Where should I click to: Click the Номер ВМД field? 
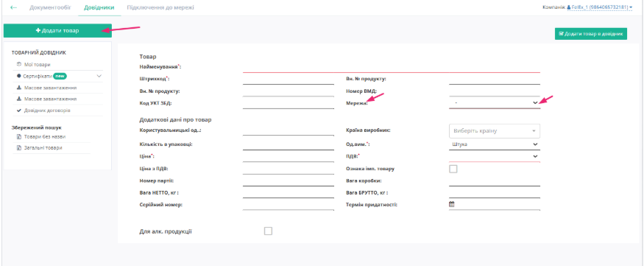point(495,91)
